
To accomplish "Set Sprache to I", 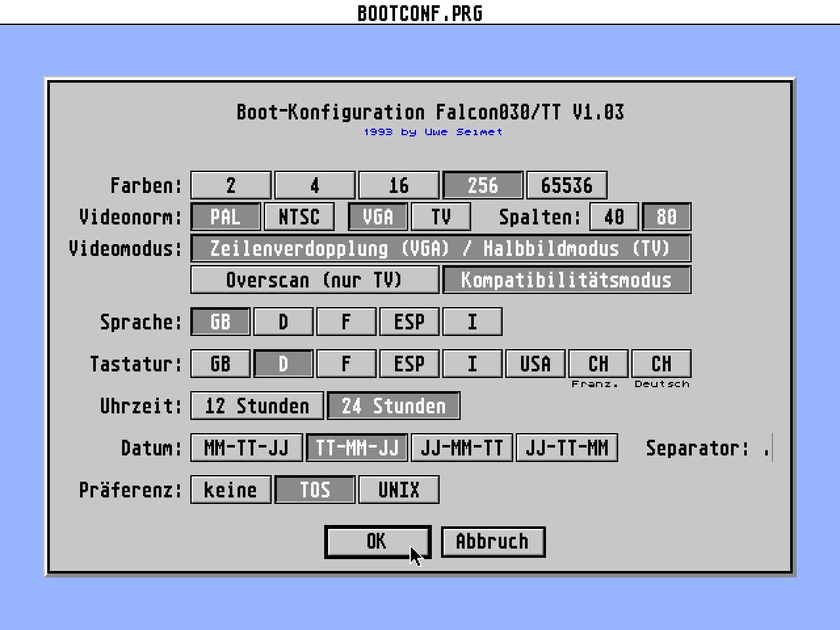I will tap(472, 322).
